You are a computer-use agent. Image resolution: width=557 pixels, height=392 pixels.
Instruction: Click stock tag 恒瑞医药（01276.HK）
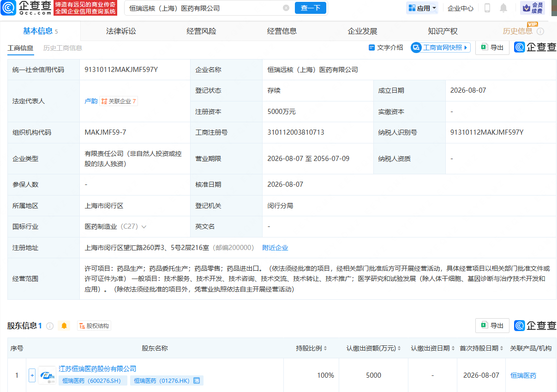[x=167, y=381]
